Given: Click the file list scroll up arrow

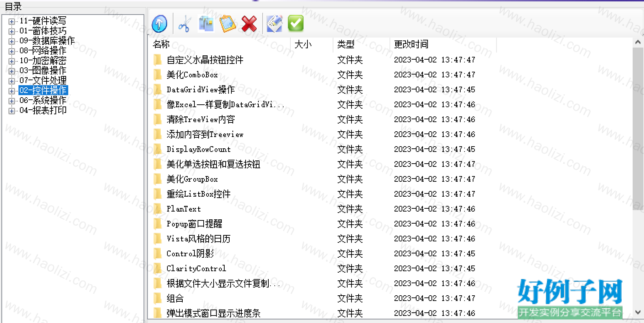Looking at the screenshot, I should [x=638, y=43].
